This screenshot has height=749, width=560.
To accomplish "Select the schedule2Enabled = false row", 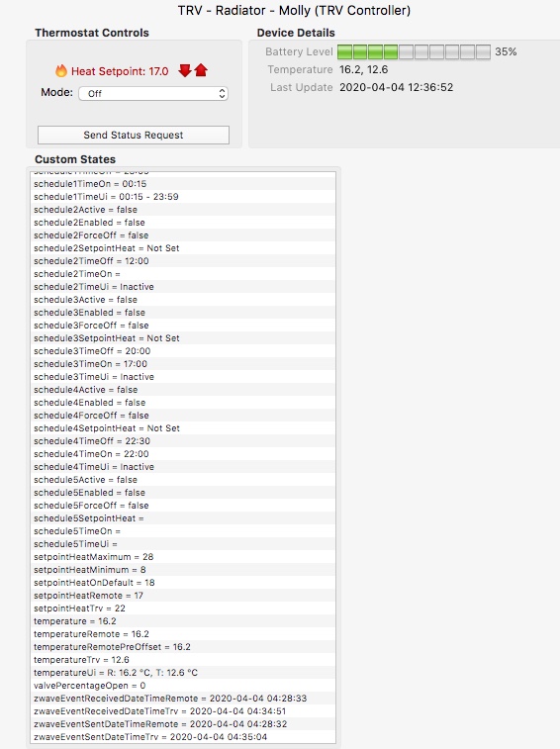I will pos(183,223).
